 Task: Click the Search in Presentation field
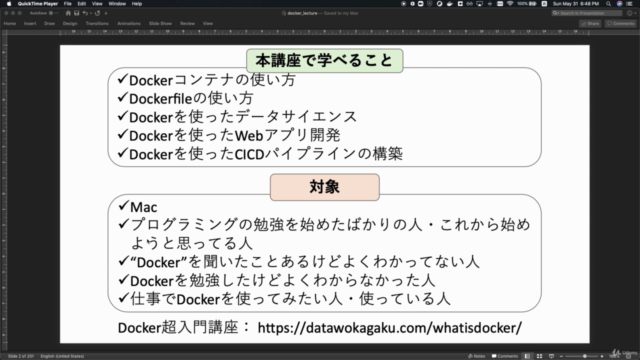click(587, 13)
